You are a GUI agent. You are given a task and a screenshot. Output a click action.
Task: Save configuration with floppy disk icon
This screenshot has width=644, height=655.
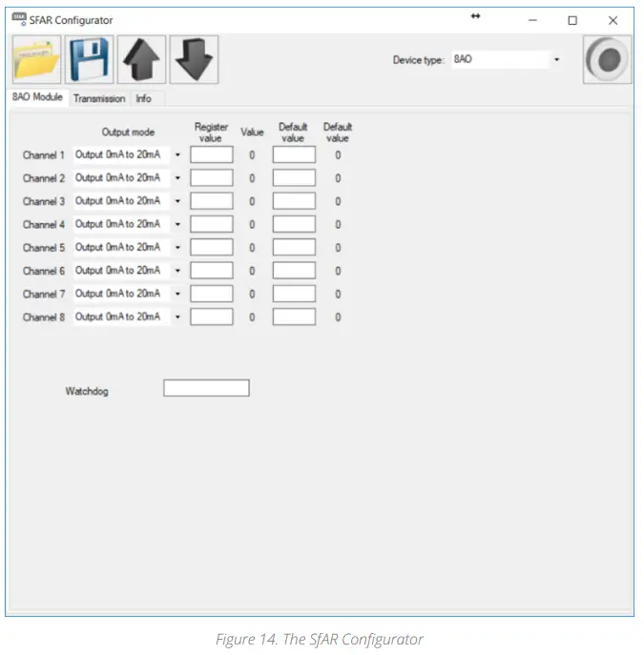point(89,60)
